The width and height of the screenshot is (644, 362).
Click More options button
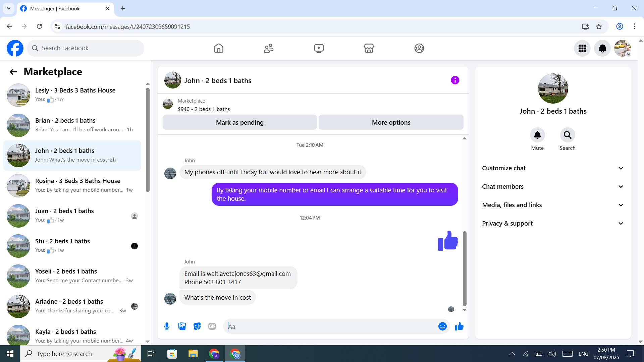pos(391,122)
